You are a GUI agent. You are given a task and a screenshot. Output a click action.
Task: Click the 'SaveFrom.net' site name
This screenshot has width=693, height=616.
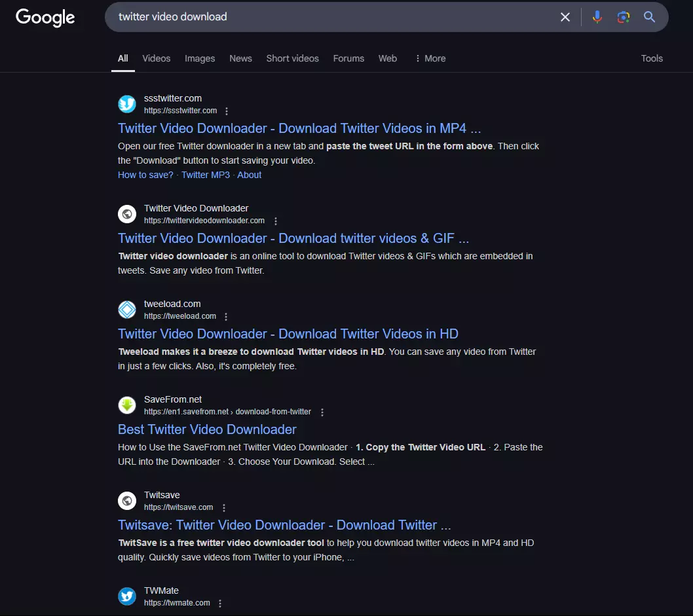[x=173, y=399]
